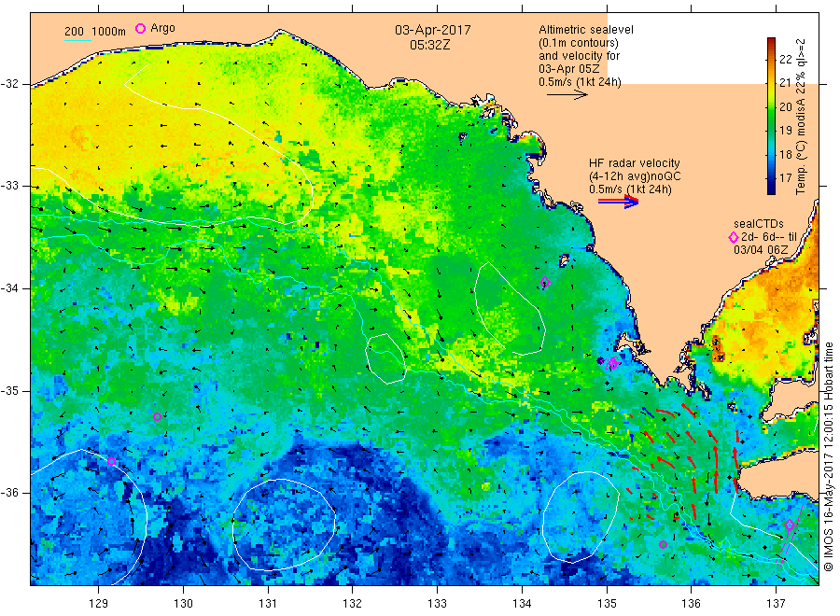Click the '200 1000m' depth contour label
The width and height of the screenshot is (840, 616).
[95, 32]
